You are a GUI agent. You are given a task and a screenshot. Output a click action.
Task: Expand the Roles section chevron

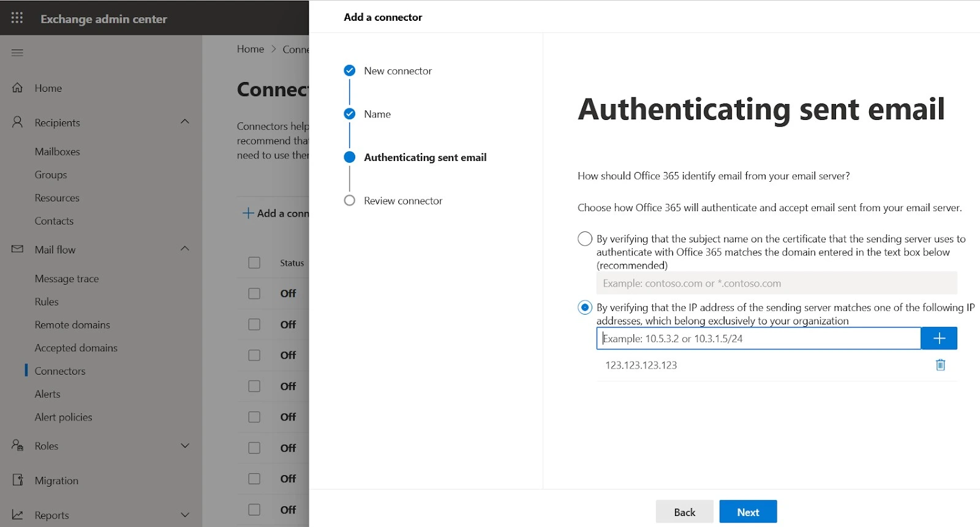[x=185, y=446]
